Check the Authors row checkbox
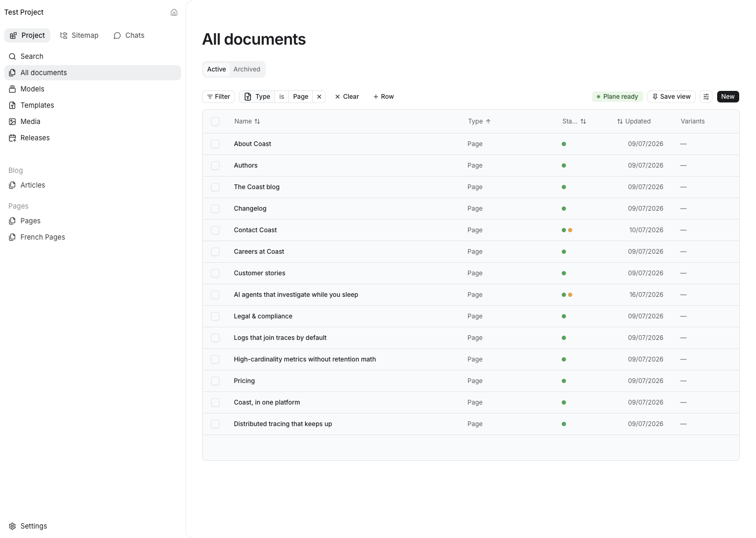 click(215, 165)
